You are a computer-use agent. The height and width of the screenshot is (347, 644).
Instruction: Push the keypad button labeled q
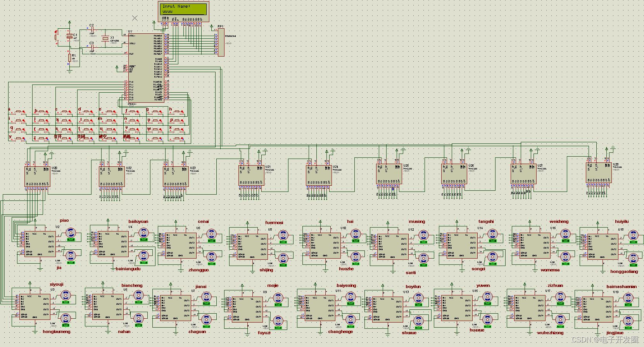click(18, 129)
